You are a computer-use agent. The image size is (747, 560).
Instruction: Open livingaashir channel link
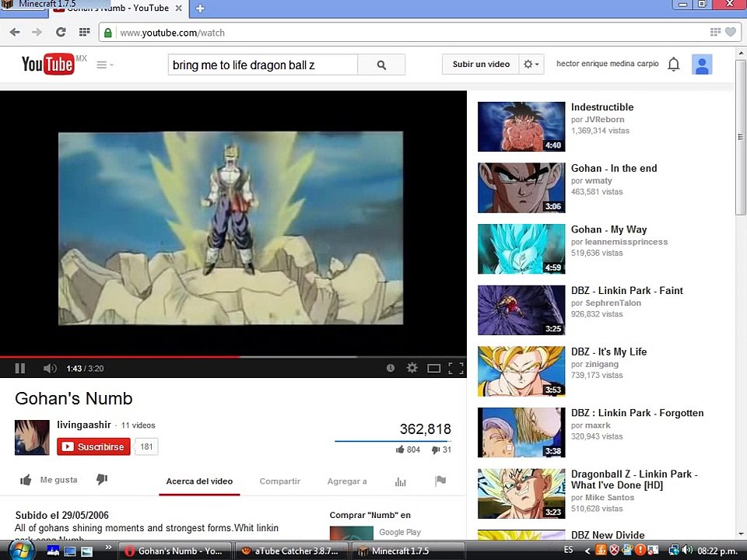84,425
